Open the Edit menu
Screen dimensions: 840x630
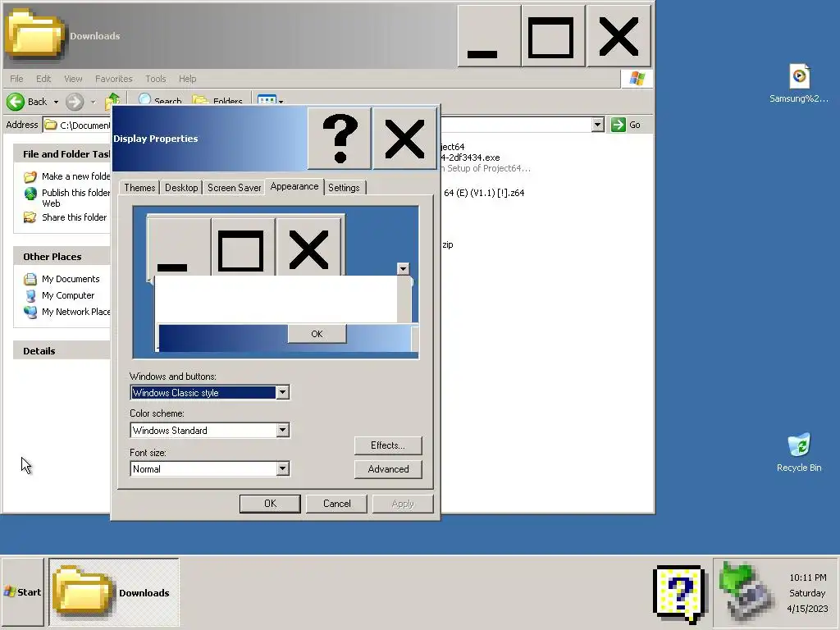coord(43,79)
